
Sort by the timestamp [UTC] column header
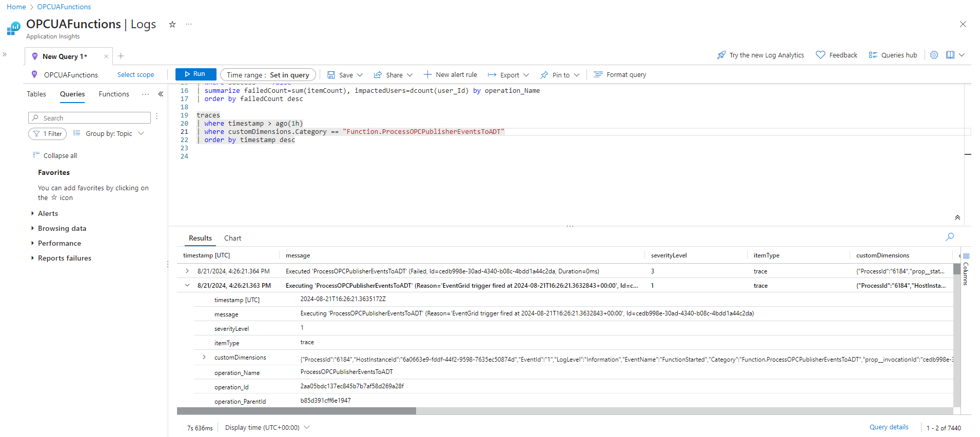pos(206,255)
